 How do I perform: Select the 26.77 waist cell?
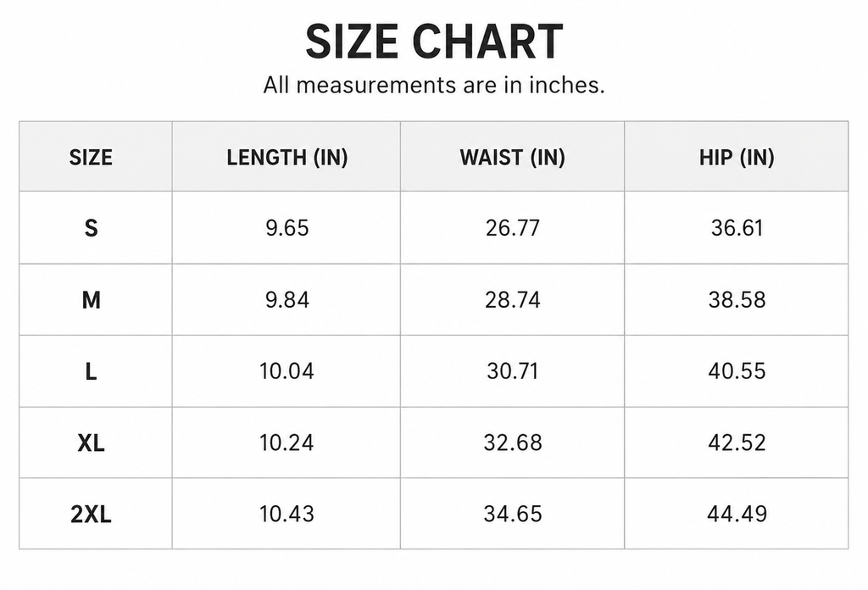512,228
